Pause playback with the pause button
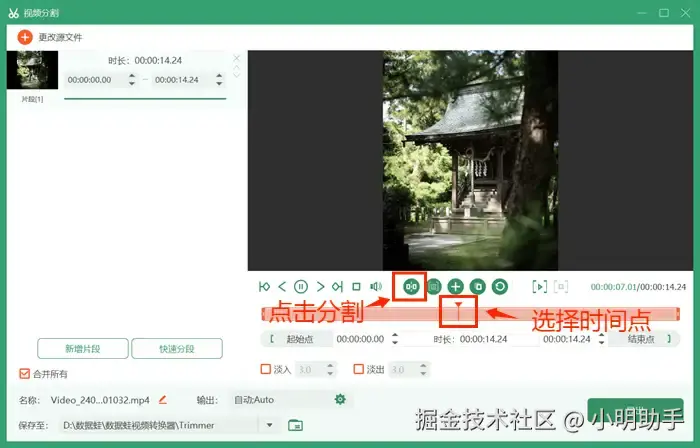The image size is (700, 448). tap(301, 286)
